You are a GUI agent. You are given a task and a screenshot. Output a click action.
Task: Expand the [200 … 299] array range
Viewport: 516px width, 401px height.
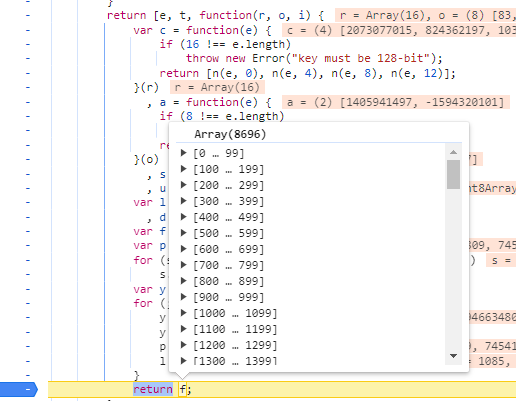click(183, 185)
